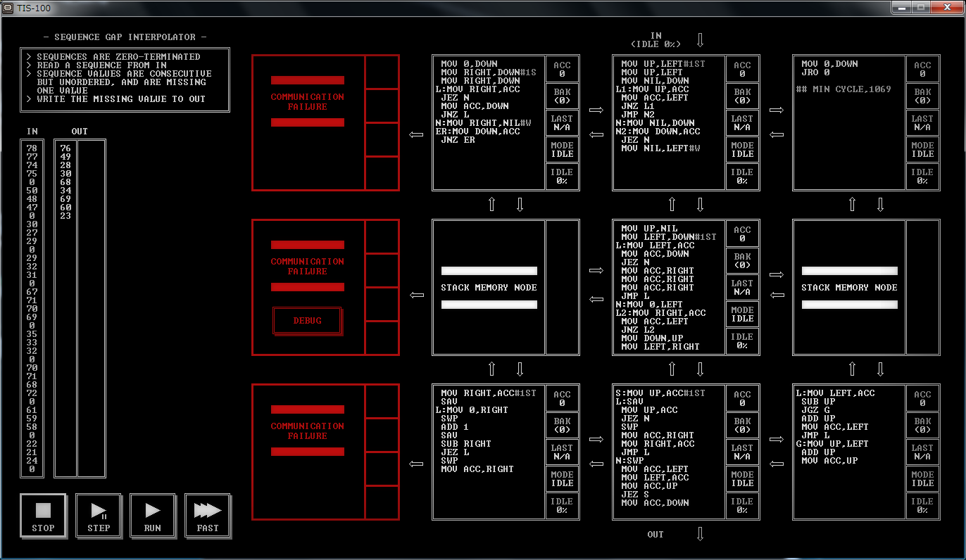The image size is (966, 560).
Task: Select the line 'SUB RIGHT'
Action: pyautogui.click(x=466, y=444)
